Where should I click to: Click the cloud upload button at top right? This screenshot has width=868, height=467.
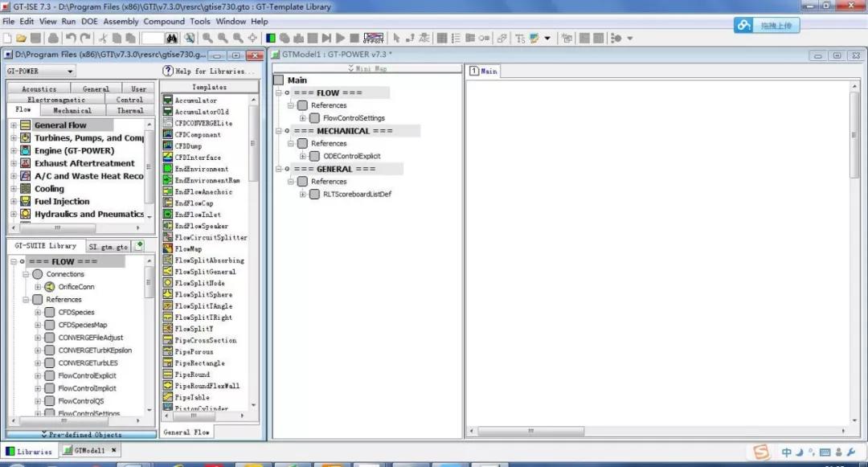(x=767, y=26)
